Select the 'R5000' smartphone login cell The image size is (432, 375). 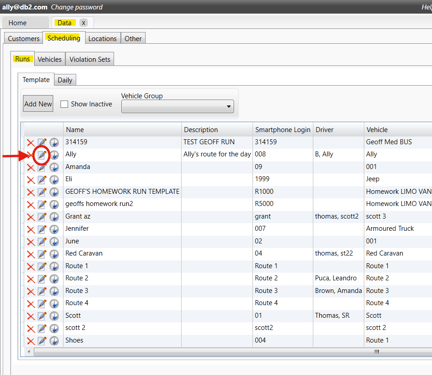coord(283,204)
